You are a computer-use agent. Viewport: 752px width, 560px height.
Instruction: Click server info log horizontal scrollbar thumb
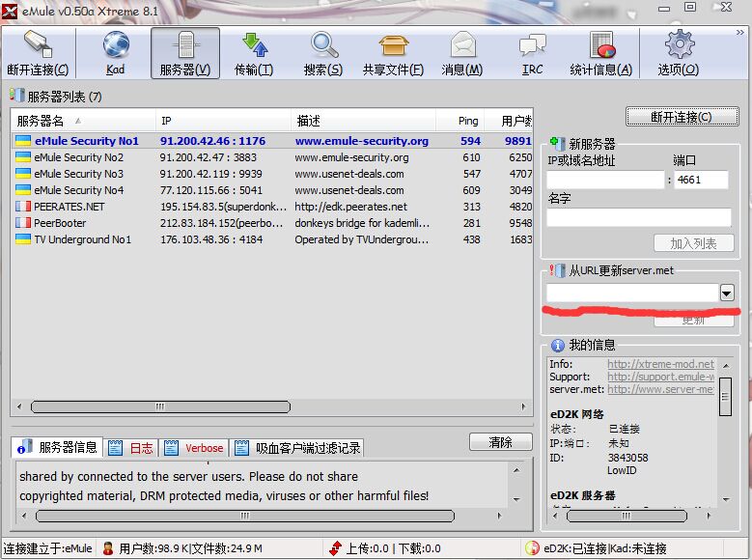[245, 516]
